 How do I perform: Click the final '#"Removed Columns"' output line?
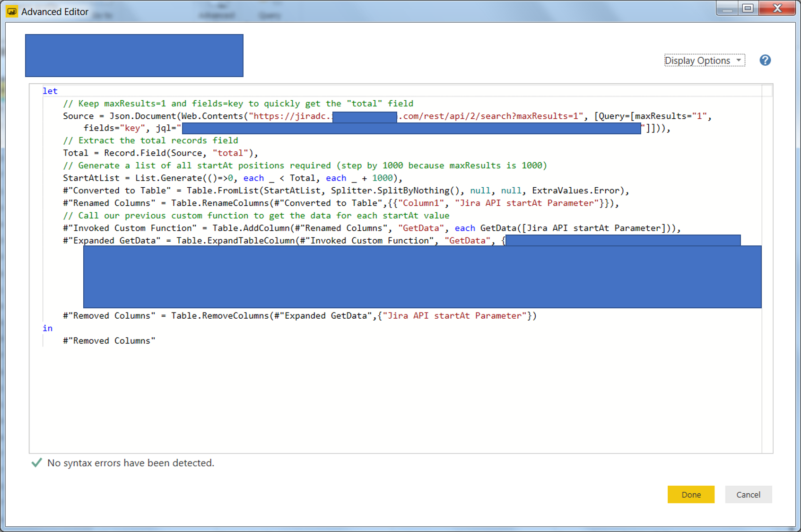point(109,341)
